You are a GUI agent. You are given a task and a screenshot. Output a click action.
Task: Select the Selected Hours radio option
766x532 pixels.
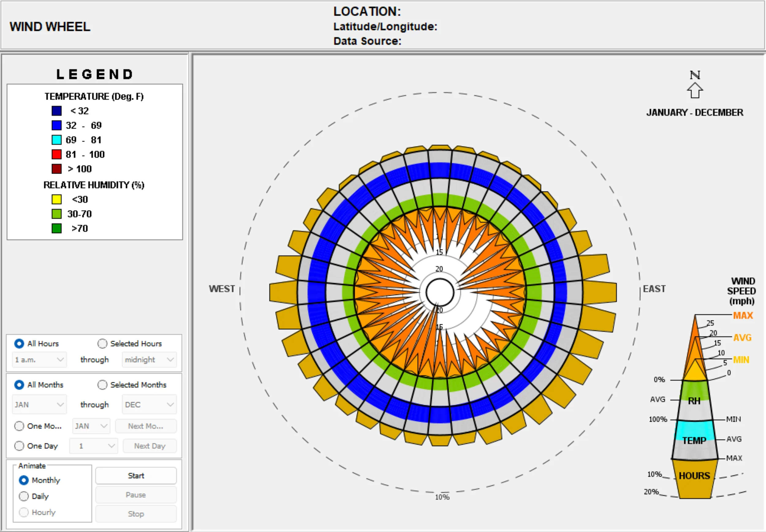(102, 343)
